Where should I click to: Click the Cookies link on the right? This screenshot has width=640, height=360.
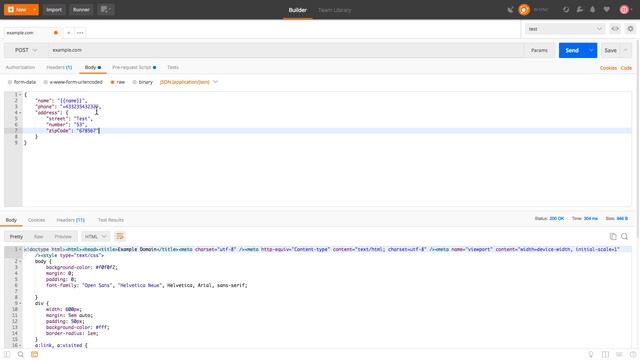608,68
